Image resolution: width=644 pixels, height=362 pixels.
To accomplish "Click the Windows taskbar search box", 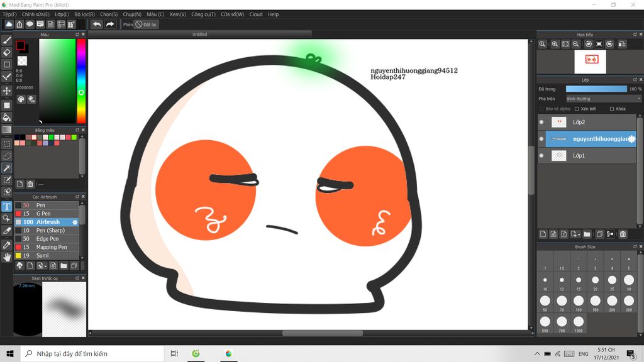I will click(x=92, y=353).
